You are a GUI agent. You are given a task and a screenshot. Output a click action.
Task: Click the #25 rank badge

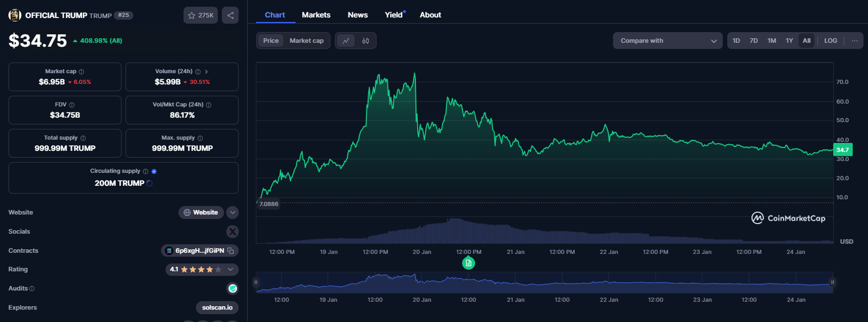pyautogui.click(x=123, y=15)
